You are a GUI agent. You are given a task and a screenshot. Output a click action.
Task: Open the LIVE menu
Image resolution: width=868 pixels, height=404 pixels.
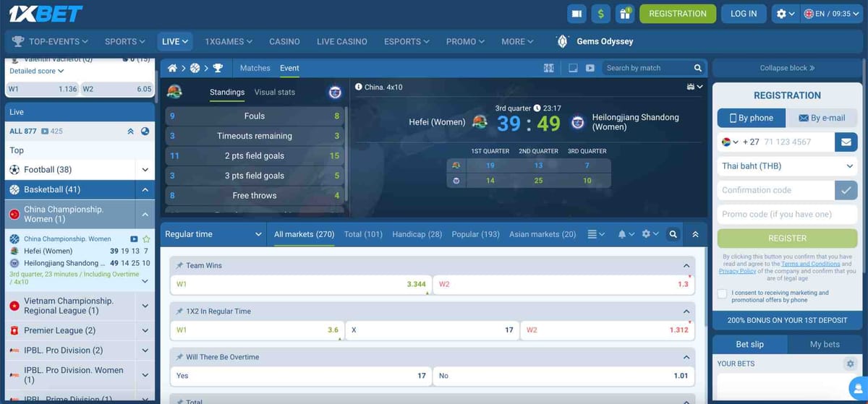click(176, 41)
